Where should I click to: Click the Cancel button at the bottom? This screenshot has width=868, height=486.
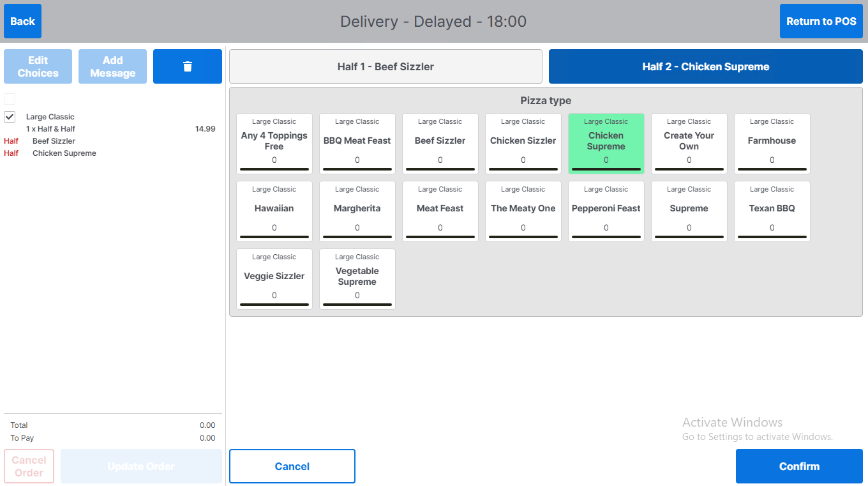tap(292, 466)
